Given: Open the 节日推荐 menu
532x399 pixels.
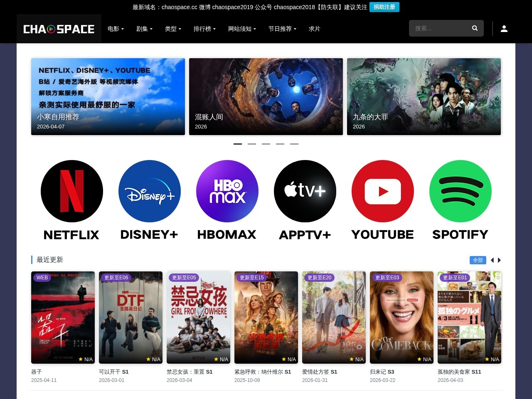Looking at the screenshot, I should click(x=282, y=29).
